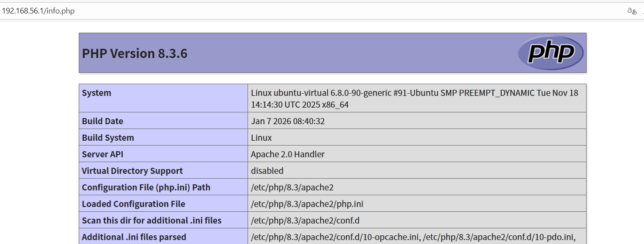Image resolution: width=644 pixels, height=244 pixels.
Task: Click the Additional .ini files parsed label
Action: click(134, 237)
